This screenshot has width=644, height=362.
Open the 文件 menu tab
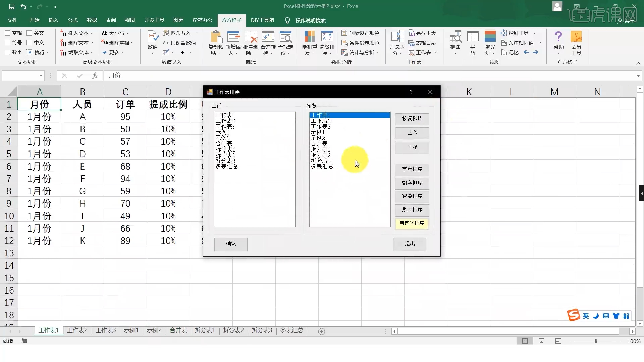12,20
